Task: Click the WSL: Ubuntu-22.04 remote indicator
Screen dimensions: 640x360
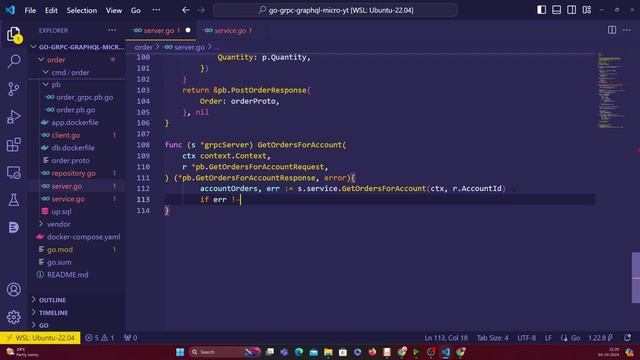Action: coord(40,338)
